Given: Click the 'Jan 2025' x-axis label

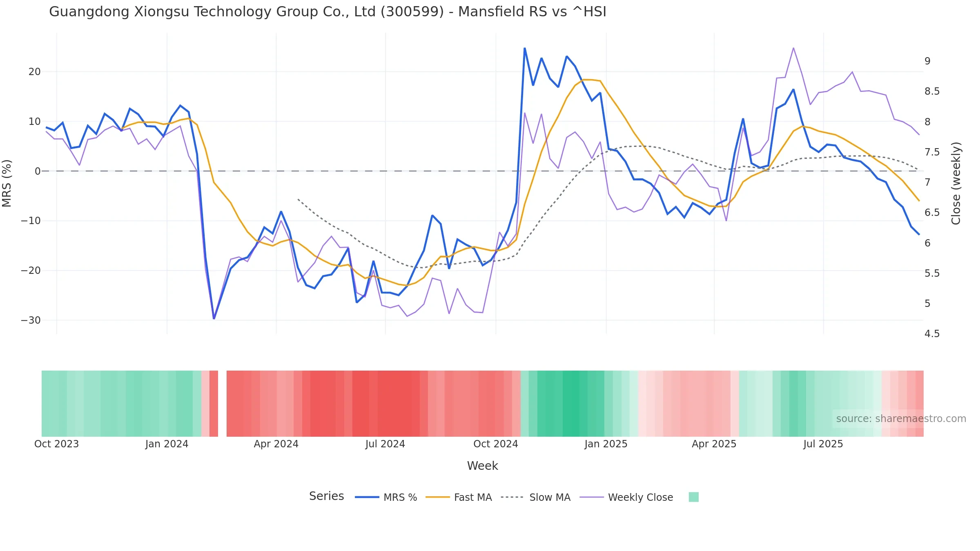Looking at the screenshot, I should pyautogui.click(x=606, y=444).
